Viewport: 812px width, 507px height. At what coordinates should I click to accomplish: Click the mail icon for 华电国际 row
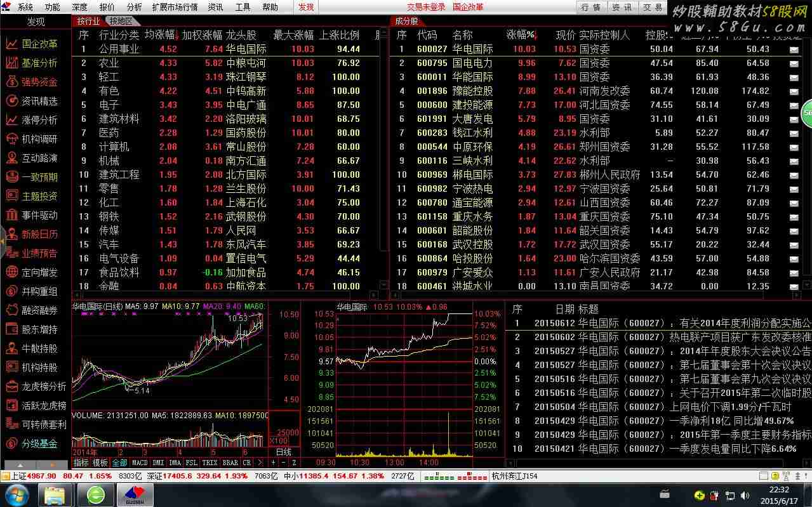(794, 49)
